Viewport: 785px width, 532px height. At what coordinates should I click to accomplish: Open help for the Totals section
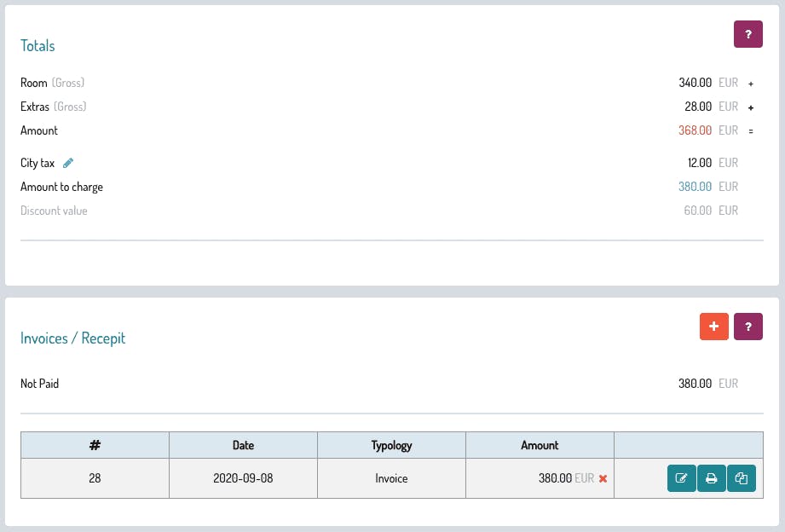point(748,34)
